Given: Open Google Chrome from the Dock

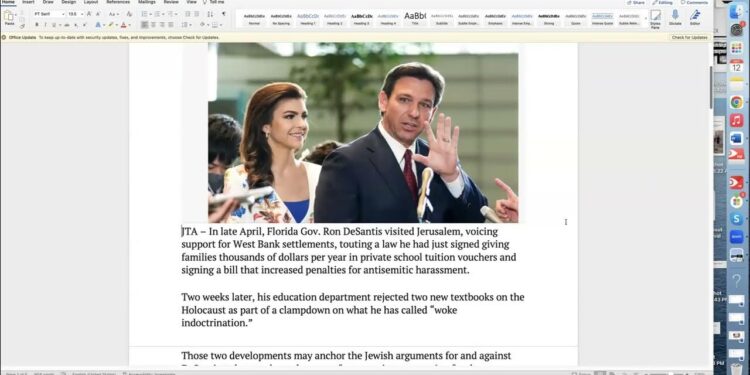Looking at the screenshot, I should 737,102.
